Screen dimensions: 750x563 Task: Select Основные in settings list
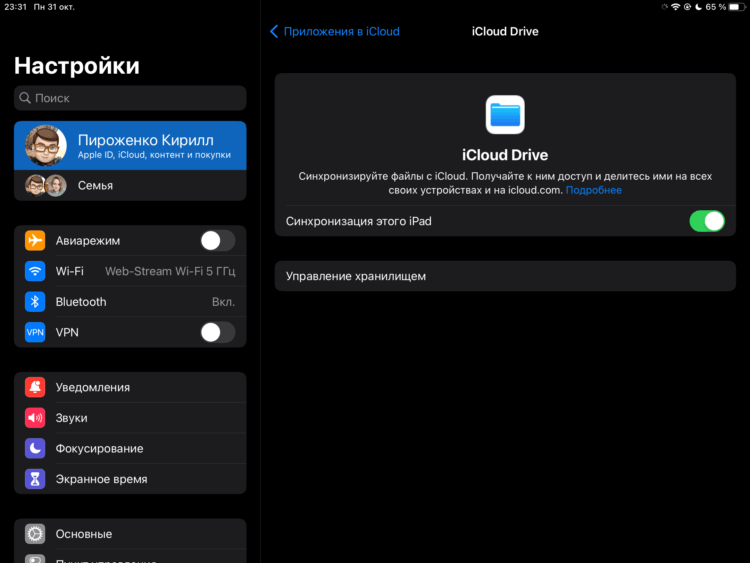(x=130, y=534)
